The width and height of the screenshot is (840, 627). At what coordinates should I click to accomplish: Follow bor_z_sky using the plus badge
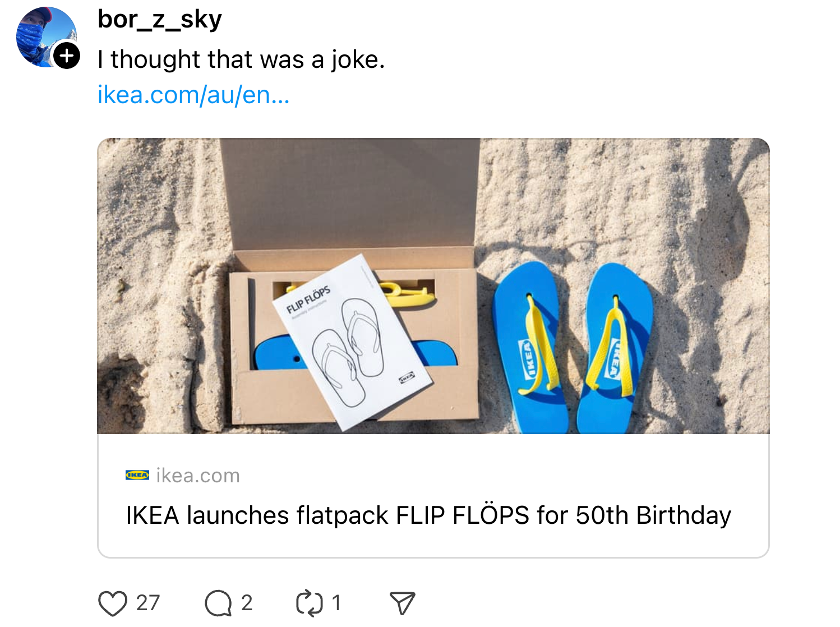67,56
